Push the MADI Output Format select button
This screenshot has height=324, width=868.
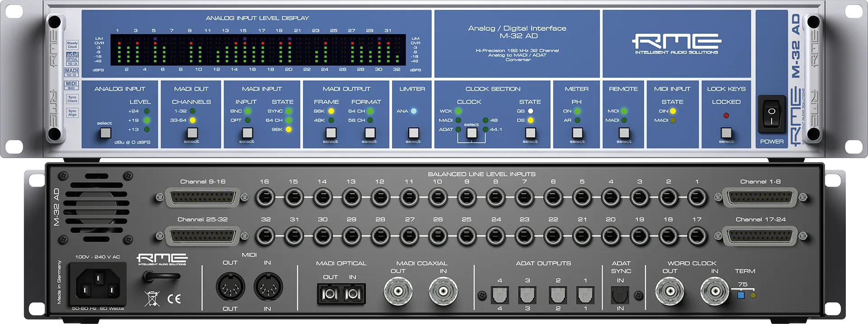[370, 133]
